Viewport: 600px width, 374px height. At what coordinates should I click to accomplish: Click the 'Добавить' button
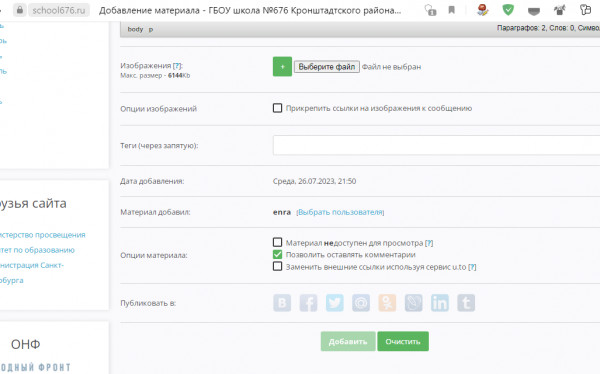[348, 341]
